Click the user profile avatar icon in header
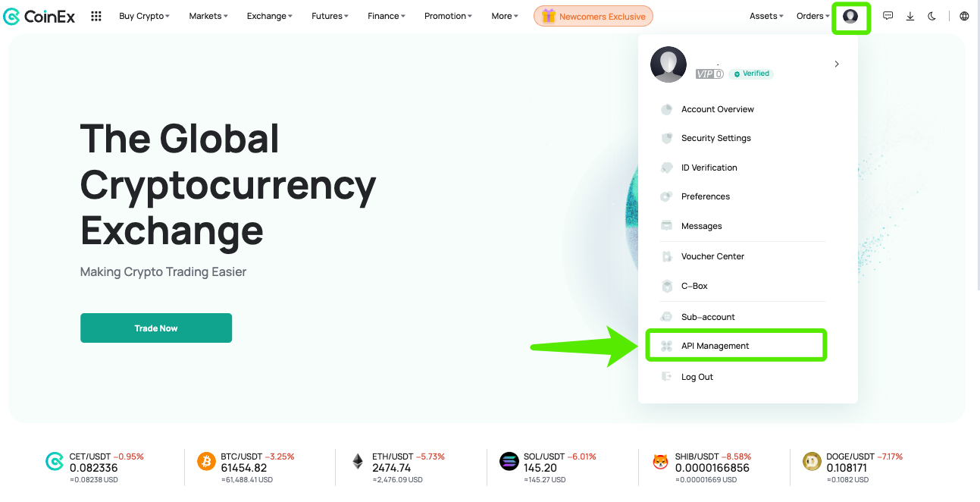The image size is (980, 502). point(850,16)
